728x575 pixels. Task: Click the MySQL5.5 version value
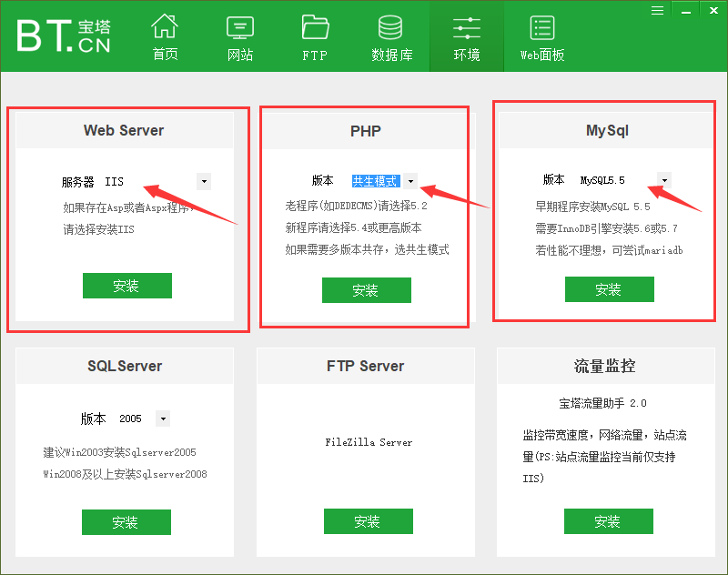tap(602, 180)
